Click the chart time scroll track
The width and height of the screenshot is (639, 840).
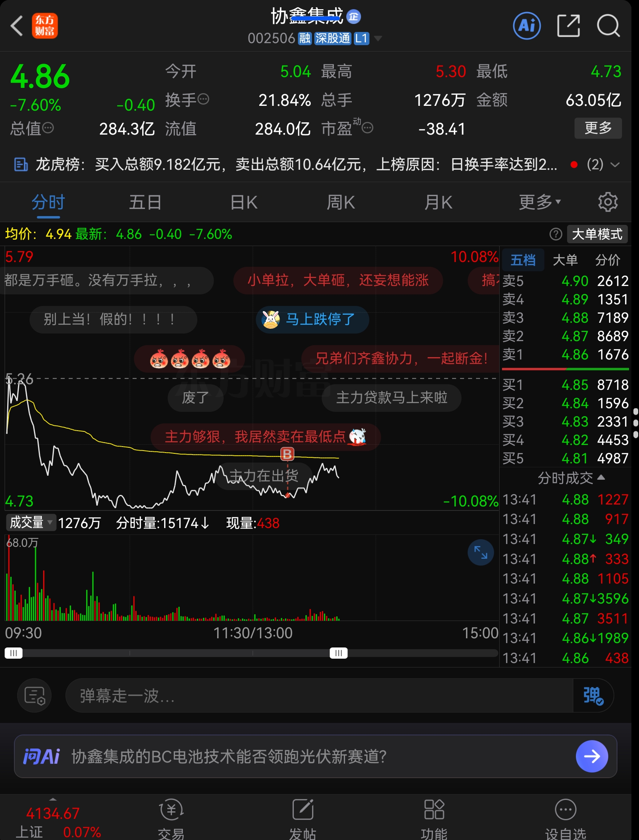251,653
